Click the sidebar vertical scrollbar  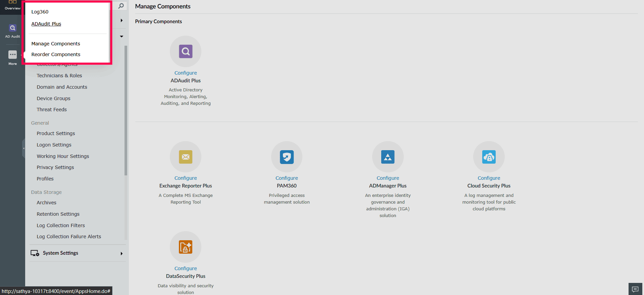pyautogui.click(x=126, y=110)
